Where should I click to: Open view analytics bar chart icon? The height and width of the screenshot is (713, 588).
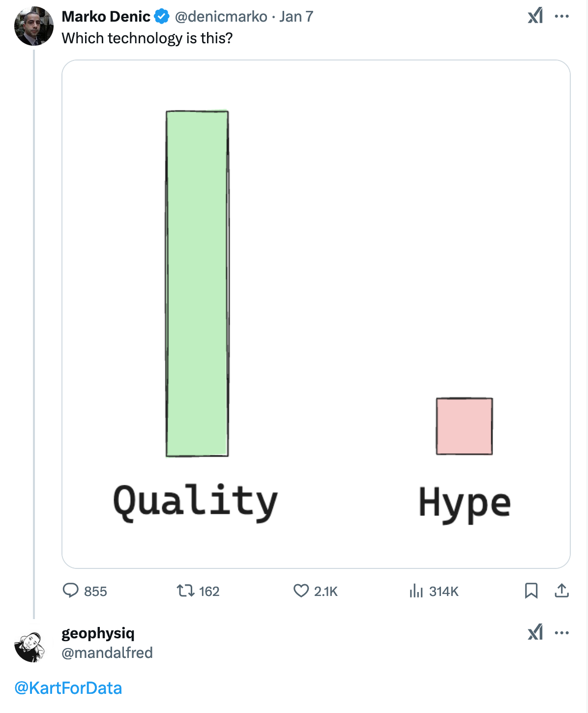416,591
